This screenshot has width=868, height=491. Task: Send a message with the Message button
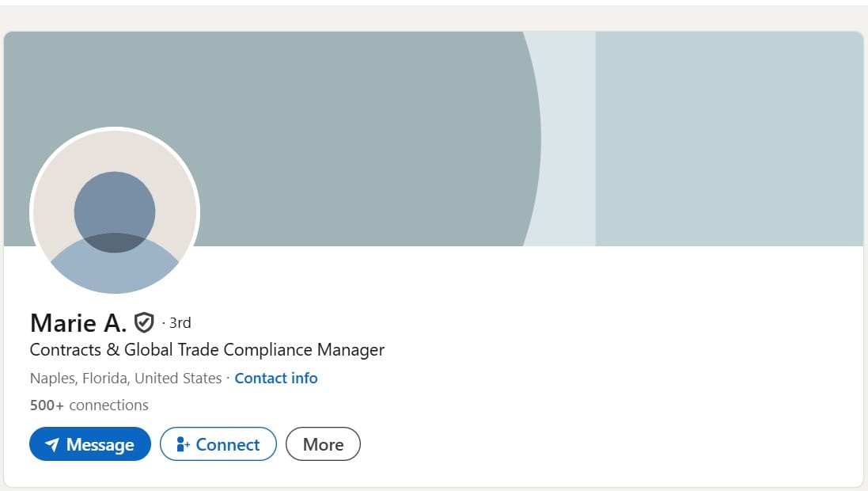coord(90,444)
